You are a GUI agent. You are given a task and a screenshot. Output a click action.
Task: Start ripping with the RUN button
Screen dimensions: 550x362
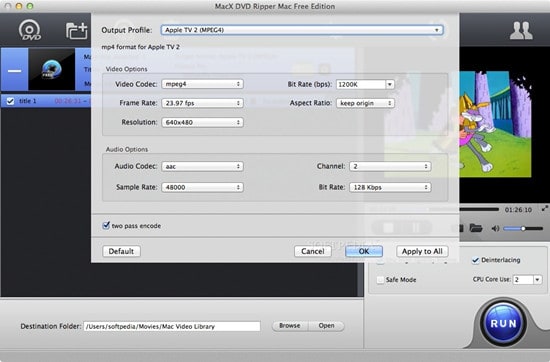(x=503, y=323)
